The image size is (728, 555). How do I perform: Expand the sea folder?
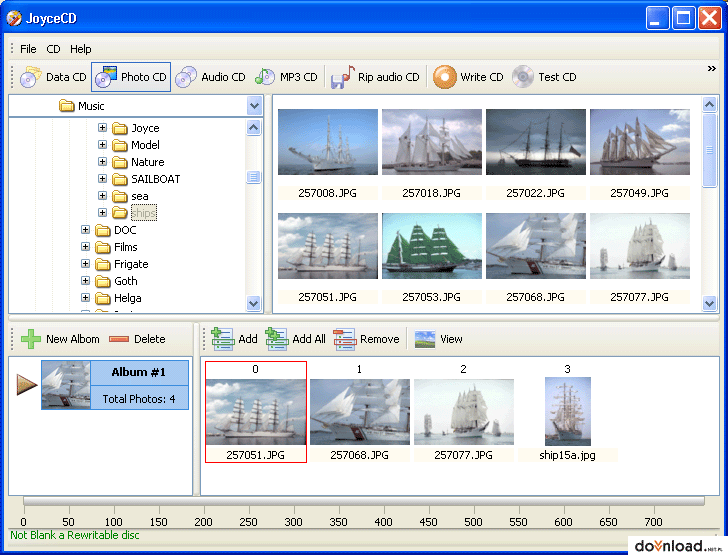point(103,196)
